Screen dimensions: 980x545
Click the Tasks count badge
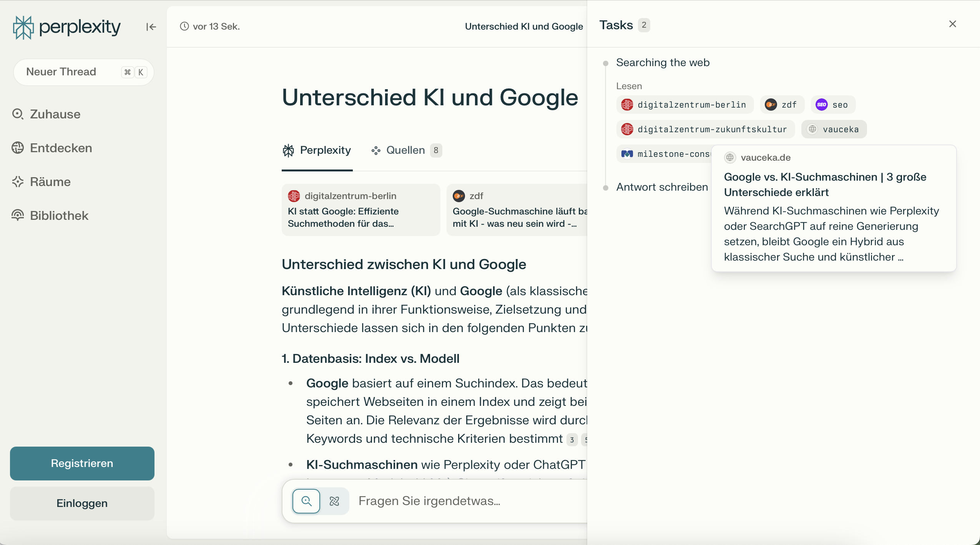point(644,25)
